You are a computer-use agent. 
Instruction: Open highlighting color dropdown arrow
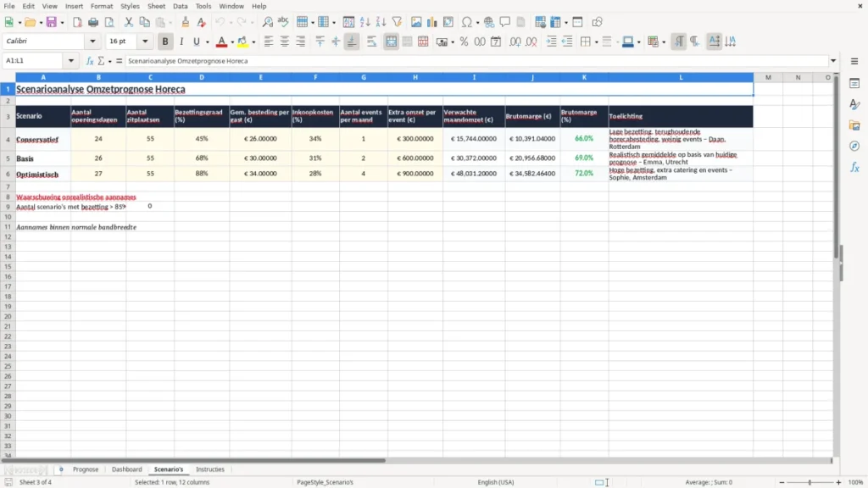pyautogui.click(x=253, y=42)
